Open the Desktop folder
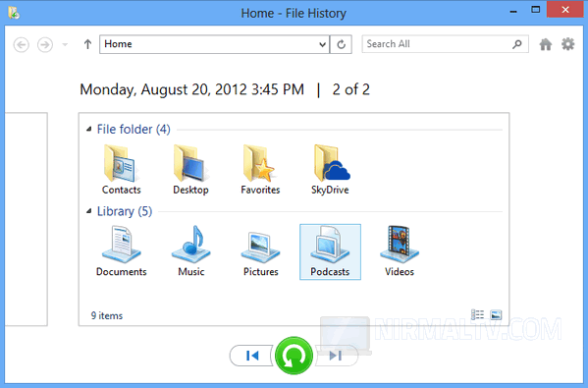 pyautogui.click(x=190, y=170)
